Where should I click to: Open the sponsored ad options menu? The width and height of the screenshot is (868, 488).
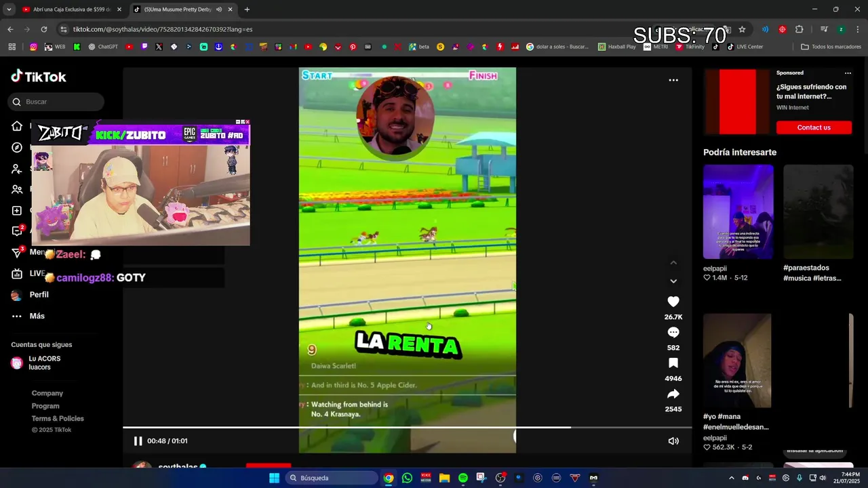(x=848, y=73)
